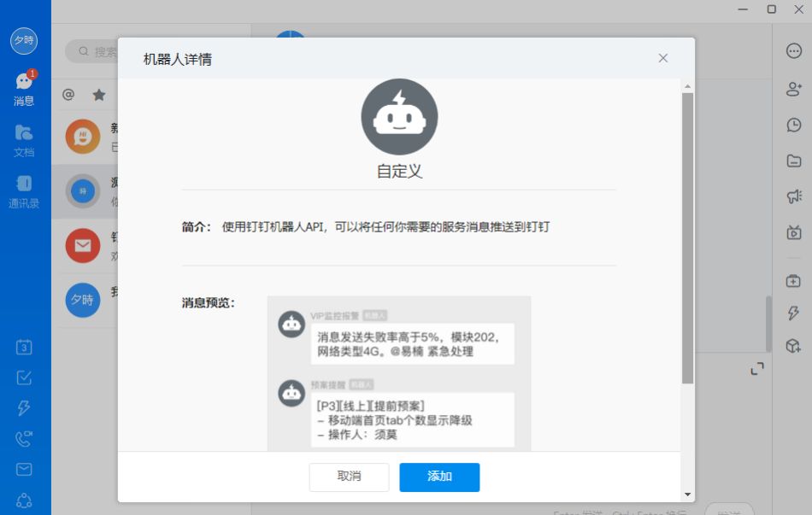This screenshot has width=812, height=515.
Task: Open the user avatar 夕時 in sidebar
Action: coord(24,40)
